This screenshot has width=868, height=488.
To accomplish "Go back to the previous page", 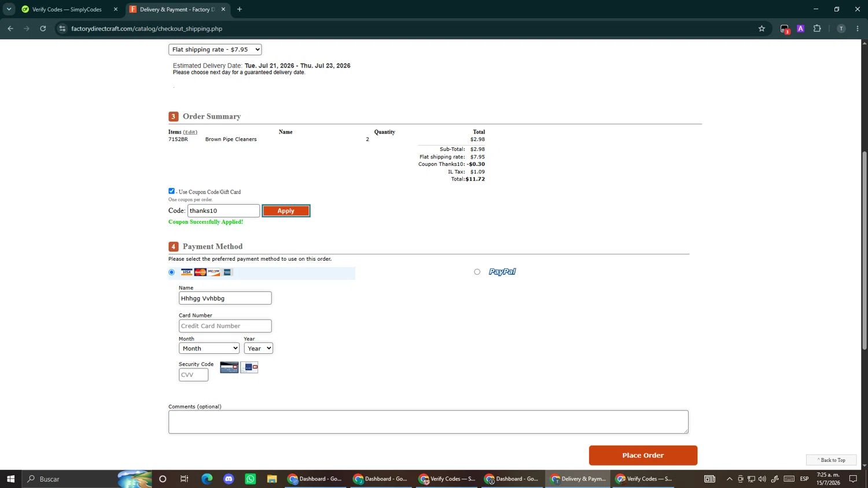I will click(10, 28).
